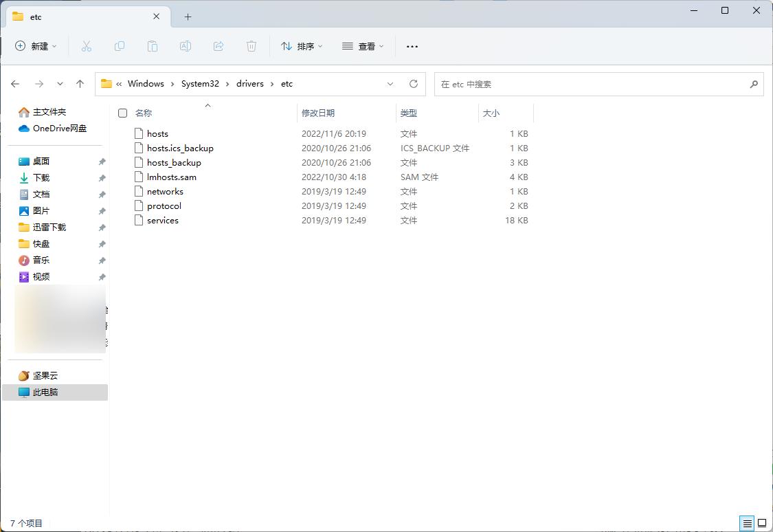This screenshot has height=532, width=773.
Task: Select the Cut icon in the toolbar
Action: coord(87,46)
